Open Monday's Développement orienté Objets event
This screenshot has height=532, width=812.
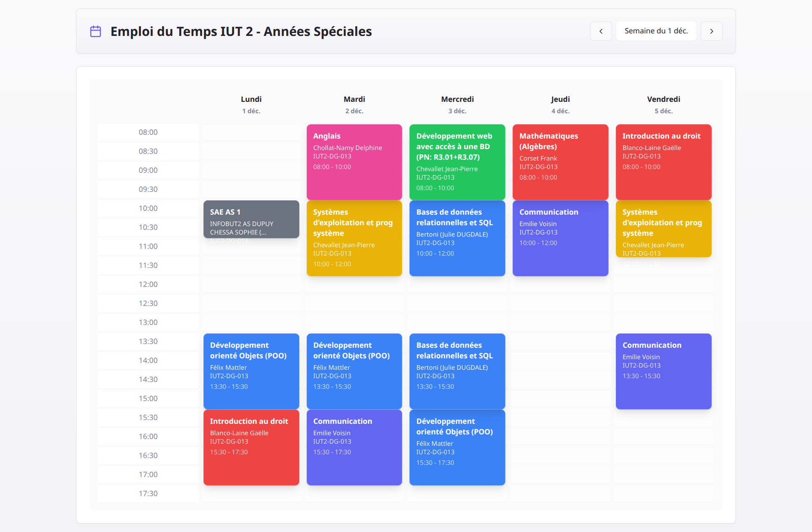(251, 371)
